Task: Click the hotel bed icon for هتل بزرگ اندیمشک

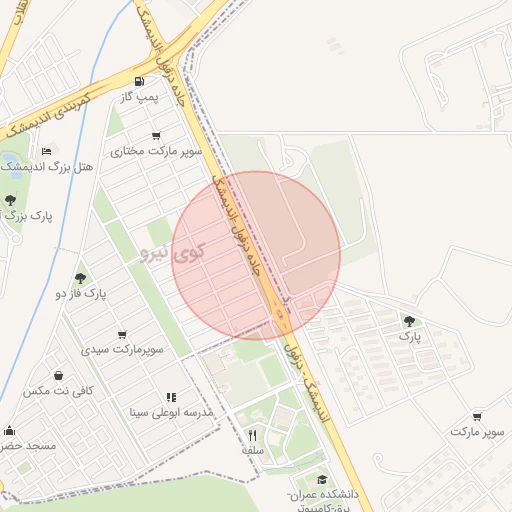Action: pyautogui.click(x=46, y=152)
